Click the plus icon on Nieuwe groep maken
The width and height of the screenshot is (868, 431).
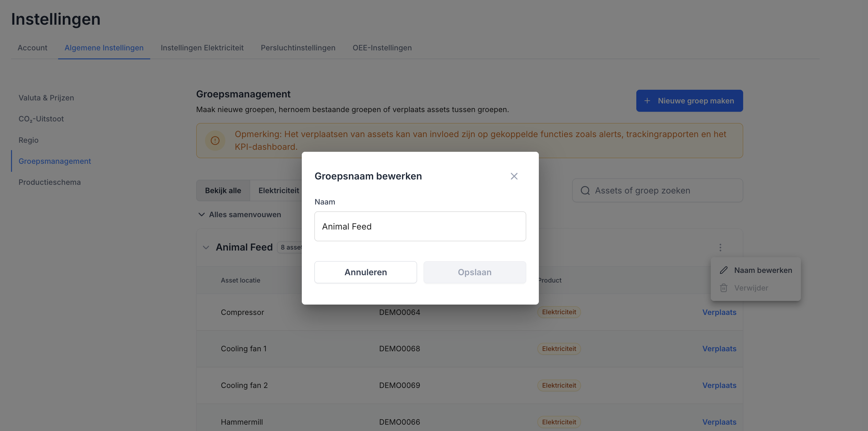tap(647, 101)
